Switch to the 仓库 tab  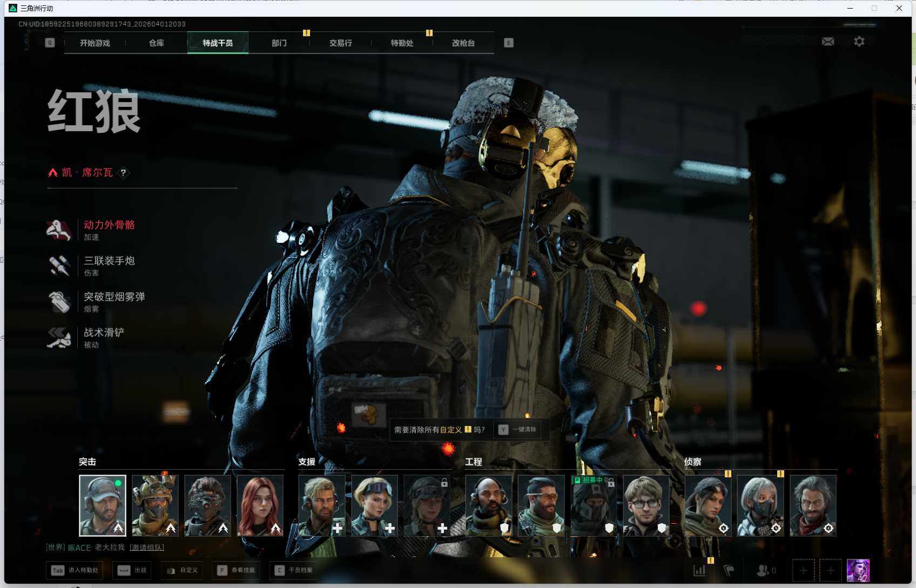(156, 43)
